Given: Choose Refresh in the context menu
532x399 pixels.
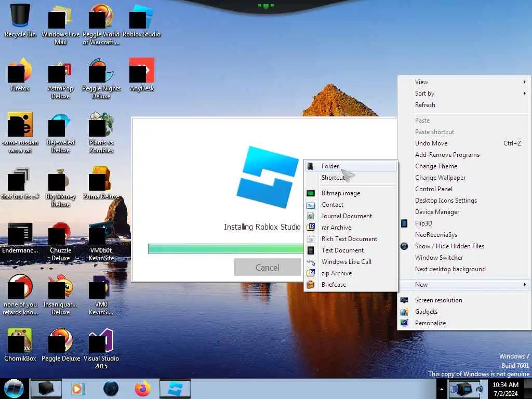Looking at the screenshot, I should coord(464,105).
